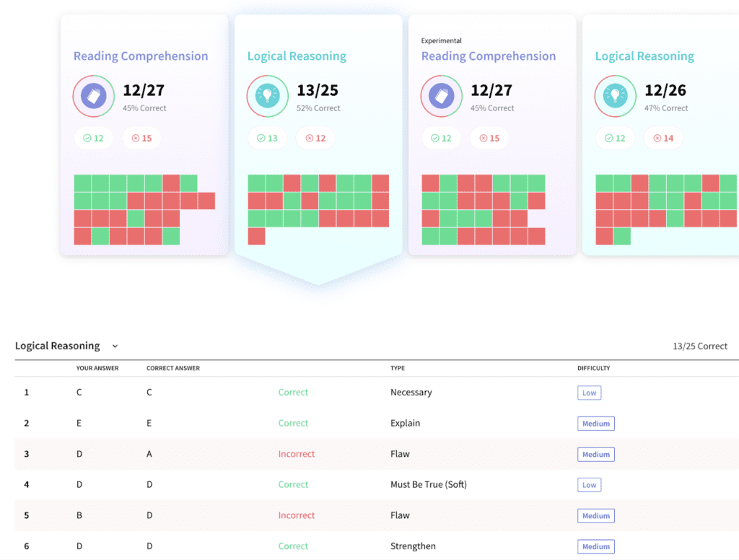
Task: Select question 5 row with Incorrect result
Action: click(x=297, y=515)
